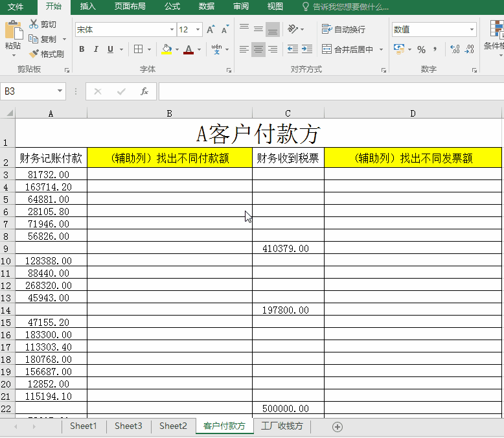Click the confirm checkmark in formula bar

coord(121,91)
